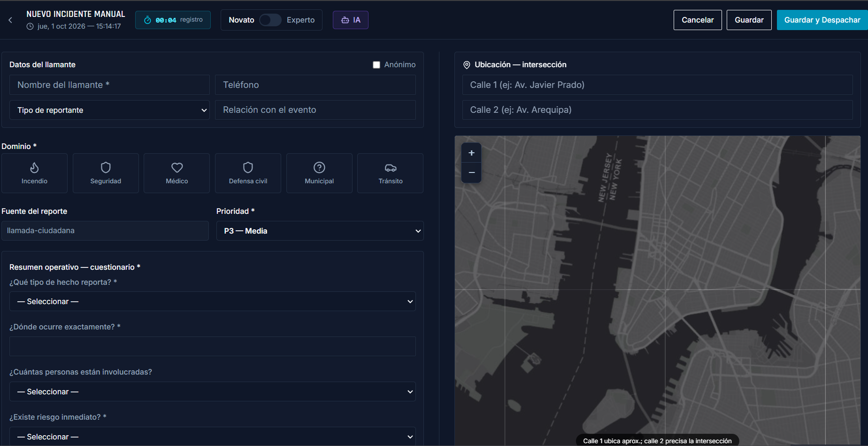
Task: Expand the ¿Cuántas personas están involucradas? dropdown
Action: coord(213,391)
